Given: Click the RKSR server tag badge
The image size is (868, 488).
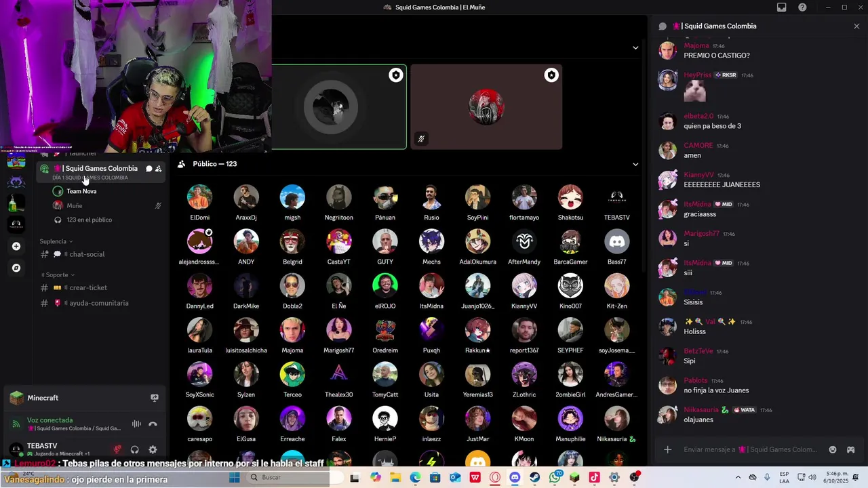Looking at the screenshot, I should (726, 75).
